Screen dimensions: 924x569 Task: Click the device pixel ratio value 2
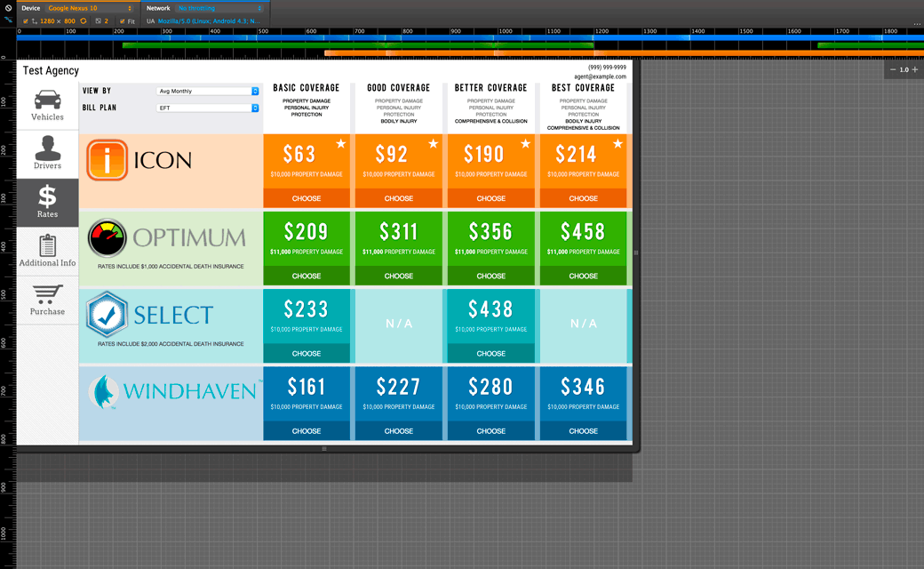[x=106, y=21]
